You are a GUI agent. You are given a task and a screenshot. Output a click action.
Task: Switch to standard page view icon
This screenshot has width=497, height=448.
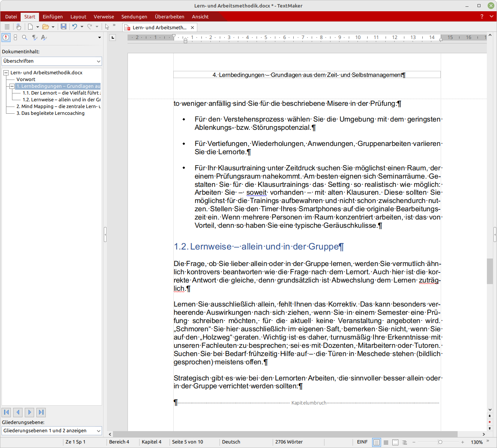click(376, 442)
